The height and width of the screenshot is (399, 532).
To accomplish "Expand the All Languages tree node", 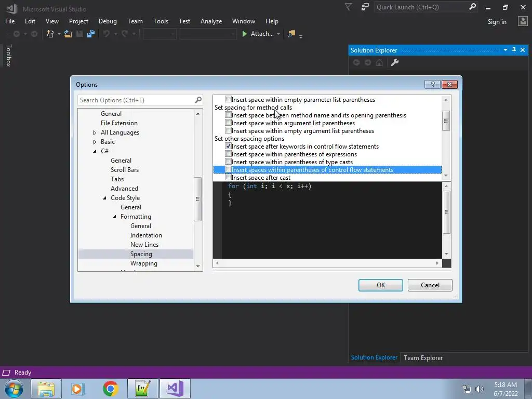I will (x=95, y=132).
